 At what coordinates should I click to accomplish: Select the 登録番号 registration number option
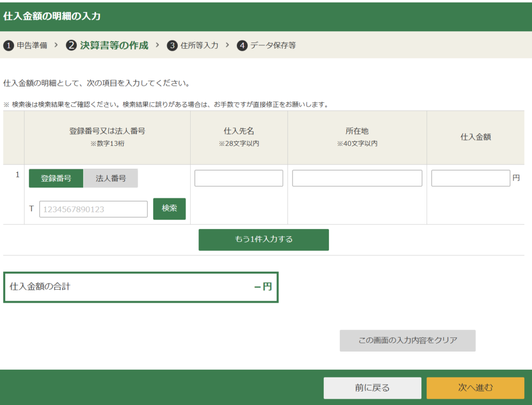[x=56, y=178]
